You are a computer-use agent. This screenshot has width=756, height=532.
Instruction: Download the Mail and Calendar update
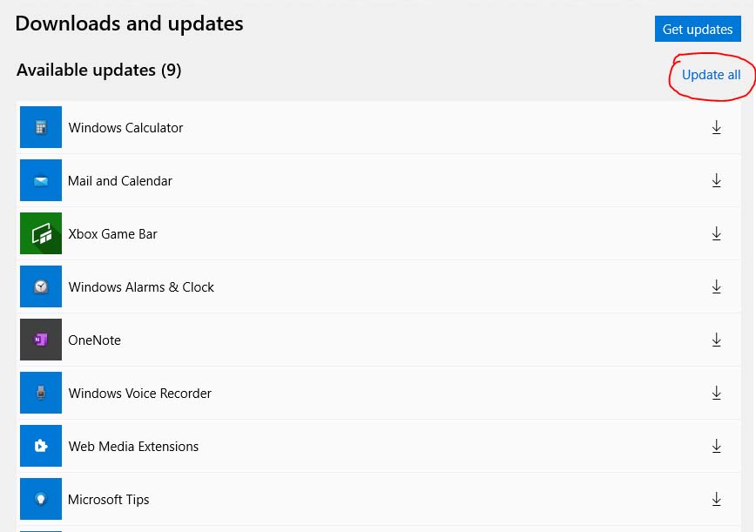[716, 180]
